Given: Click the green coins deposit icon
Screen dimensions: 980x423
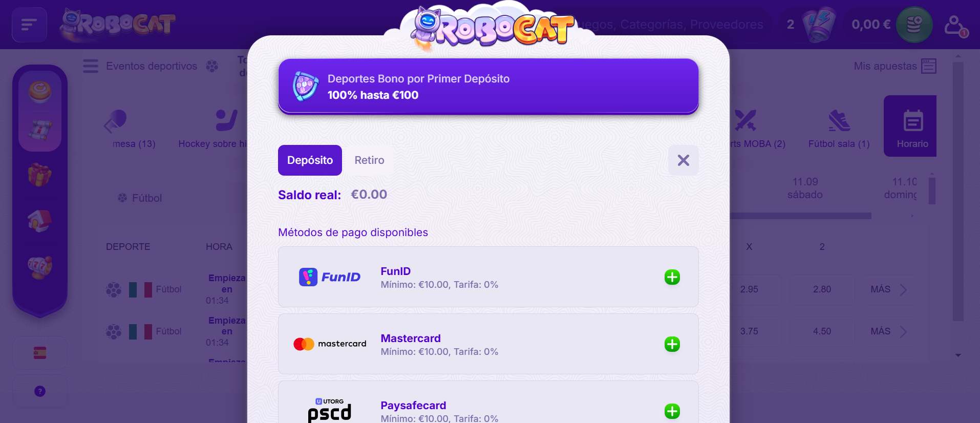Looking at the screenshot, I should [914, 24].
